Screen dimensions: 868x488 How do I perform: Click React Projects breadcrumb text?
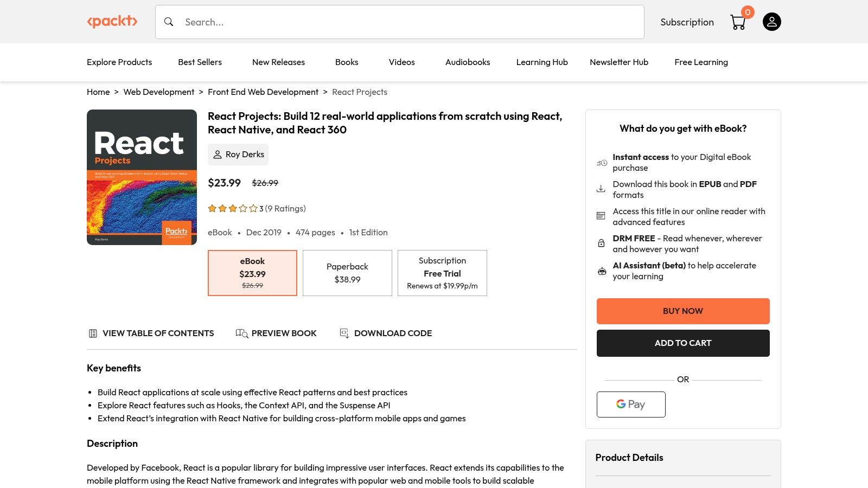360,92
